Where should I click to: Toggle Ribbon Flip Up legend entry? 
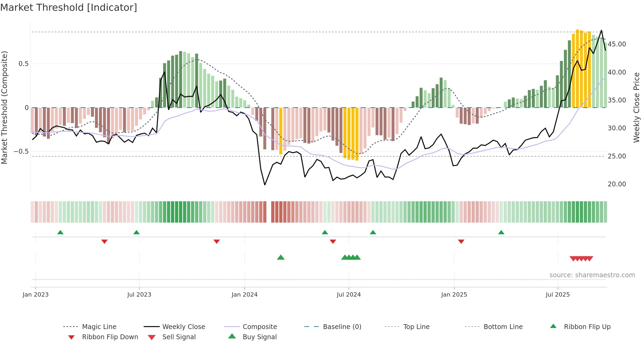click(580, 327)
